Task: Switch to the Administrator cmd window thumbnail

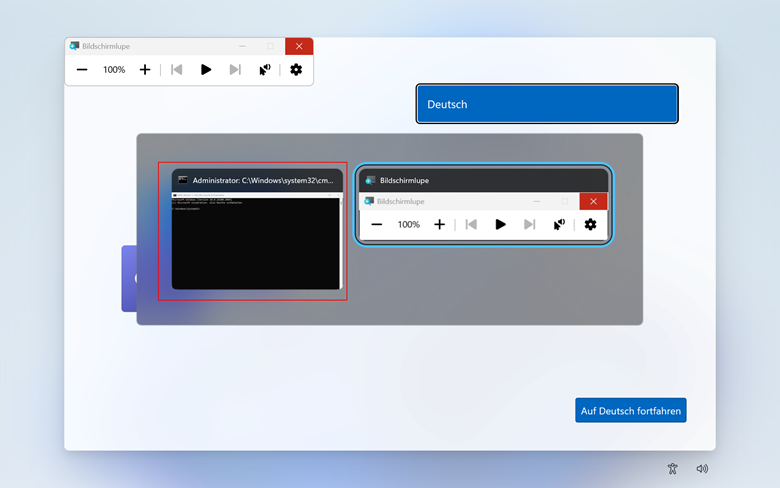Action: coord(257,240)
